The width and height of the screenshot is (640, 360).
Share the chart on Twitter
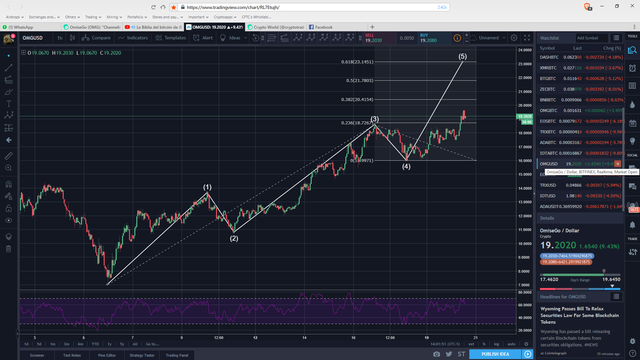(449, 354)
